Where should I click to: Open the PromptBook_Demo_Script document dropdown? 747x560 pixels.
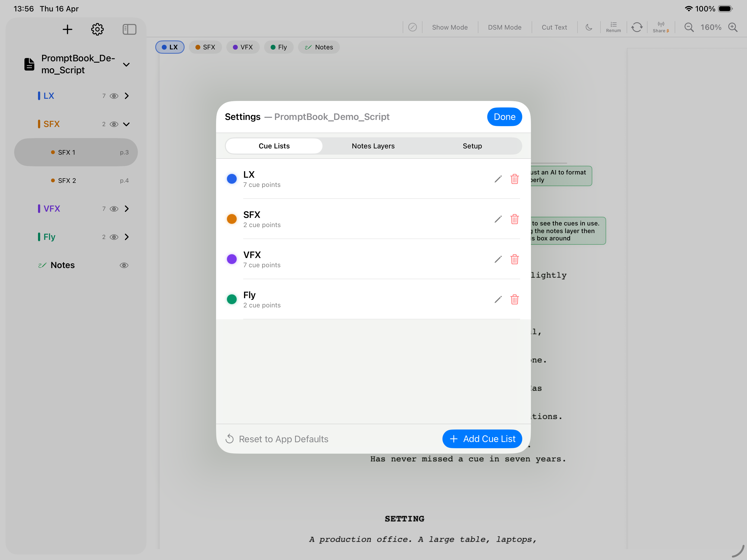[126, 65]
